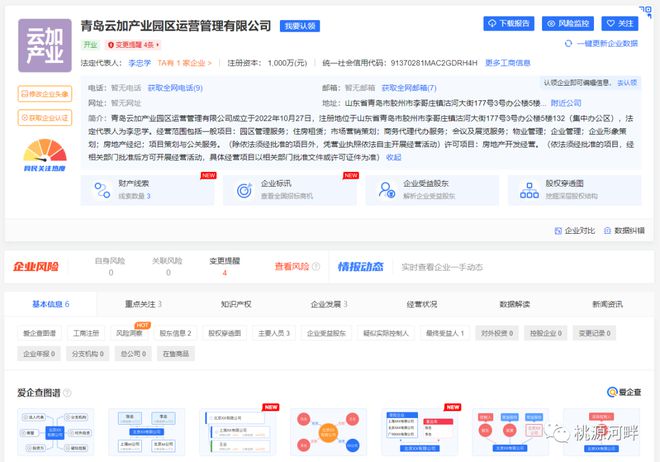
Task: Select the 总公司 0 chip
Action: tap(133, 354)
